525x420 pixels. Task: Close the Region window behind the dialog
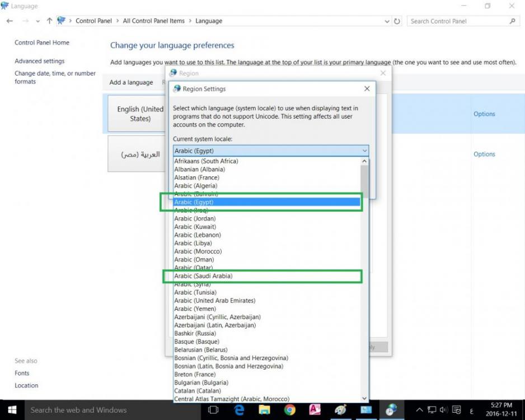pyautogui.click(x=383, y=73)
